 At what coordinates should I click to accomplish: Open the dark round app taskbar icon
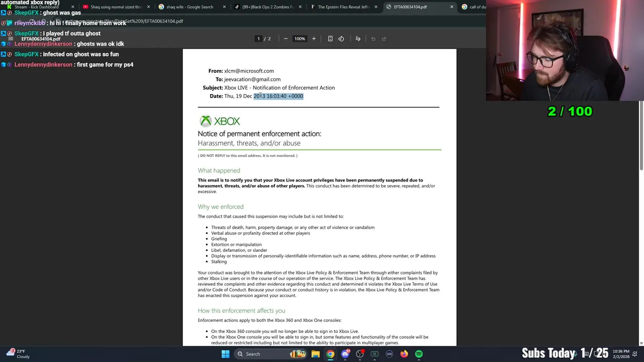(389, 354)
